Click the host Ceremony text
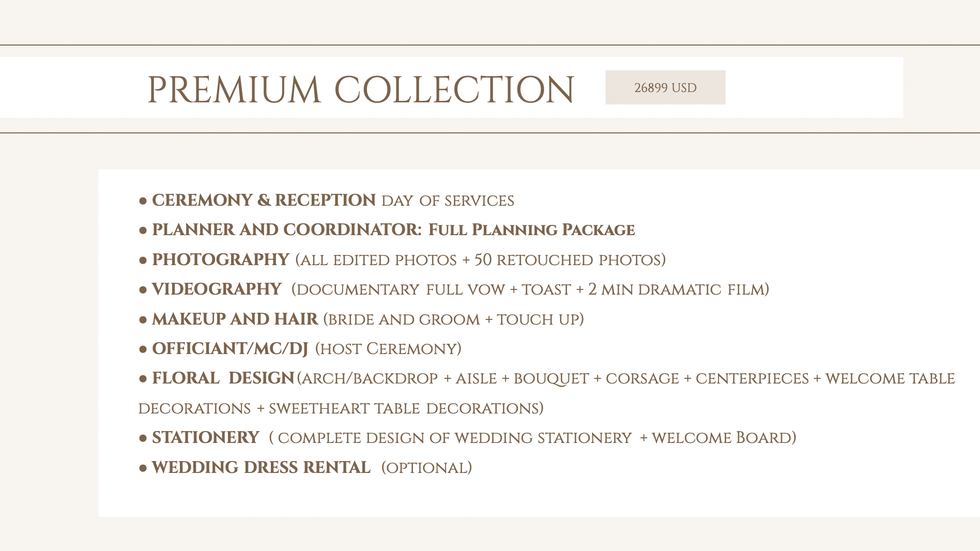Viewport: 980px width, 551px height. pos(388,348)
